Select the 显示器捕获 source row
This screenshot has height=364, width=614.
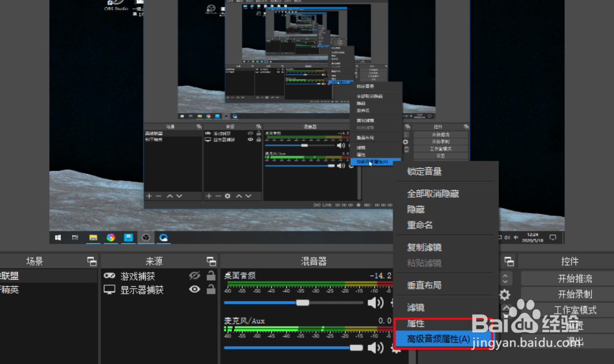[159, 290]
